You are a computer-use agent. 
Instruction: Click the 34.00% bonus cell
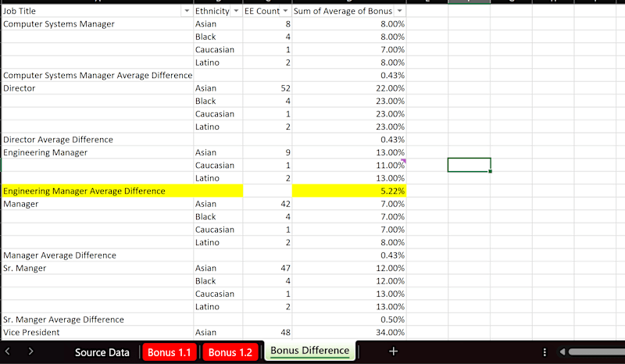point(349,332)
